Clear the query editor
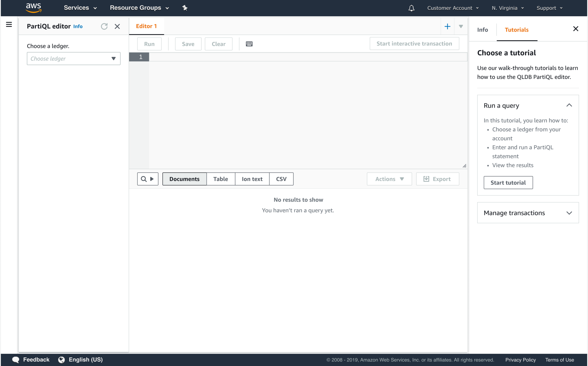Viewport: 588px width, 366px height. tap(218, 44)
